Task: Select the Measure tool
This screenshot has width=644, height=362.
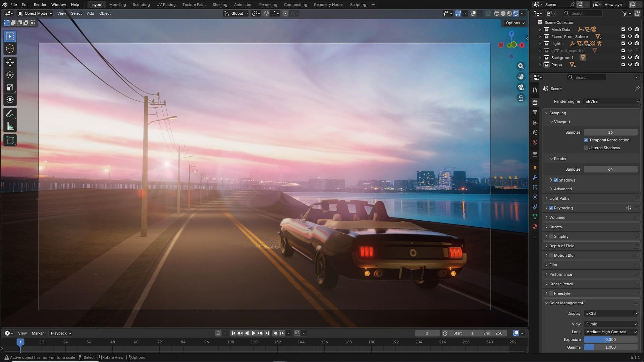Action: click(10, 126)
